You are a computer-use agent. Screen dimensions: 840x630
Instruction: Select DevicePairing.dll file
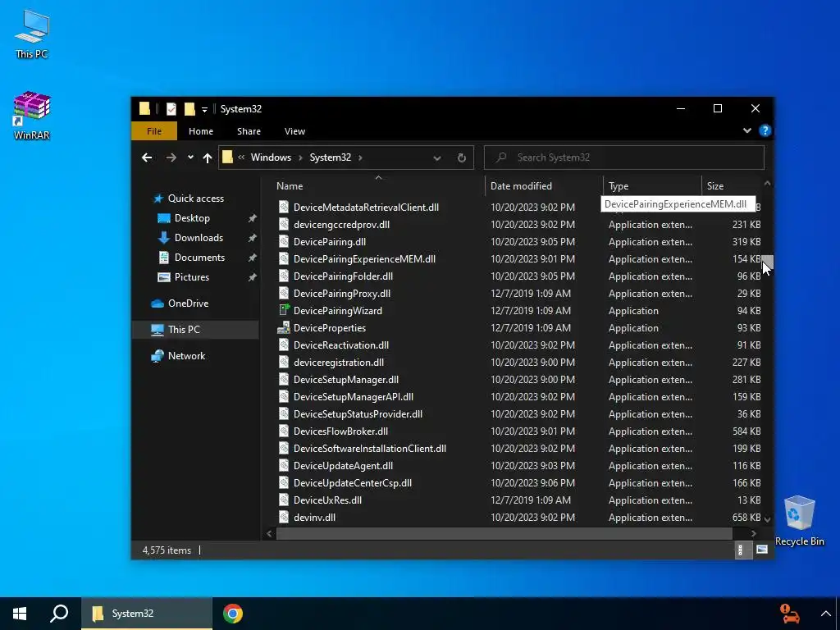330,242
